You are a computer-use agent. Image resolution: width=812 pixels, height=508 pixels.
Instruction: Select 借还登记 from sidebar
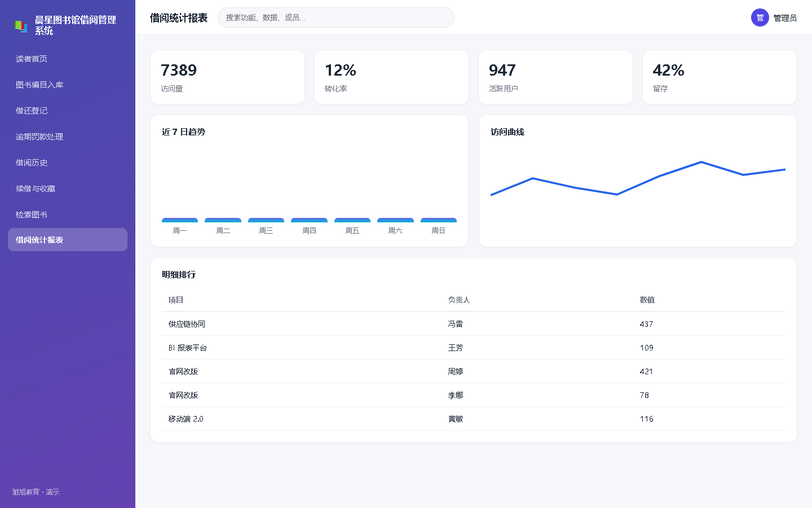(68, 111)
